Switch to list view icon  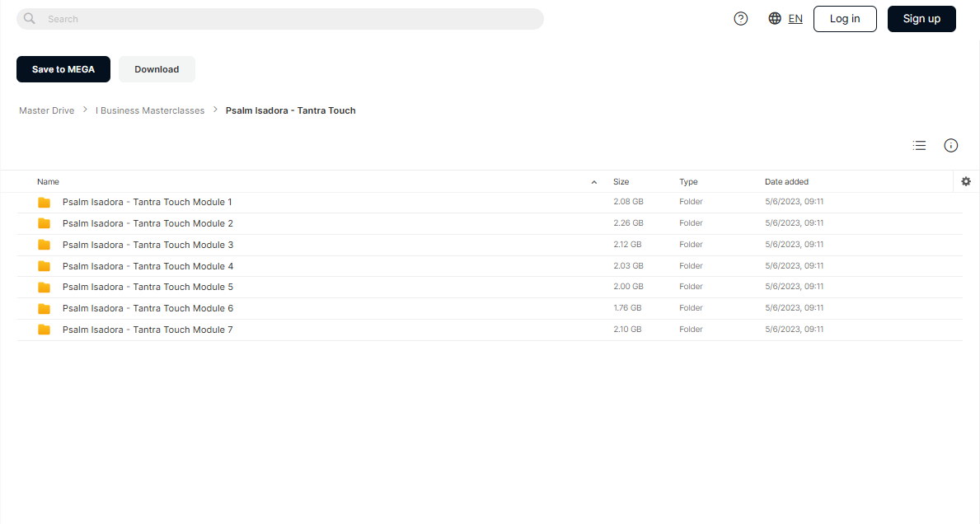[x=919, y=146]
